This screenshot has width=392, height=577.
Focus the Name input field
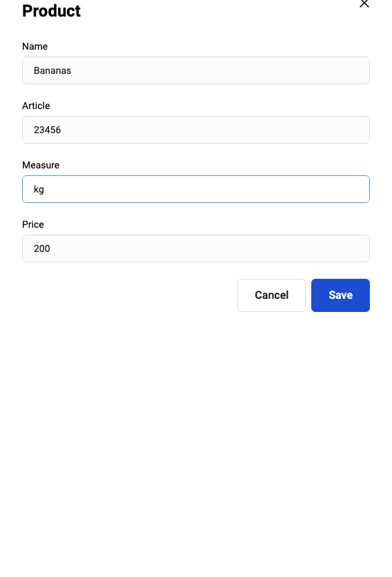coord(196,70)
